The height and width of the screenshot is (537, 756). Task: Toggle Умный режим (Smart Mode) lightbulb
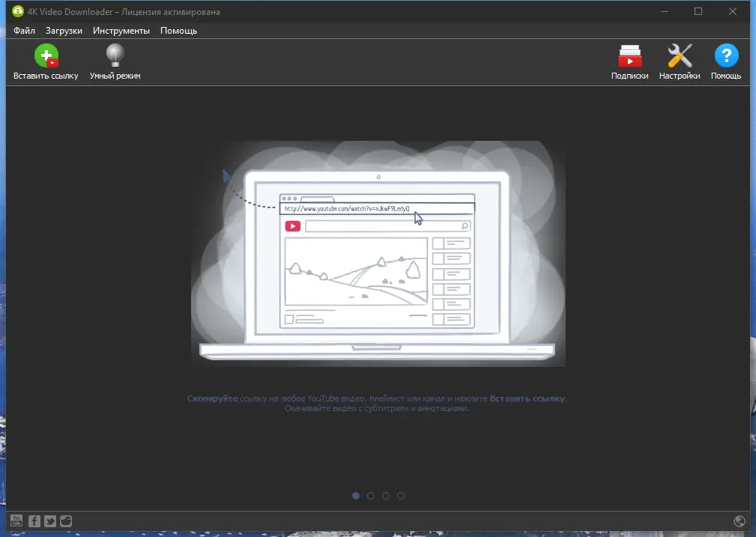115,55
